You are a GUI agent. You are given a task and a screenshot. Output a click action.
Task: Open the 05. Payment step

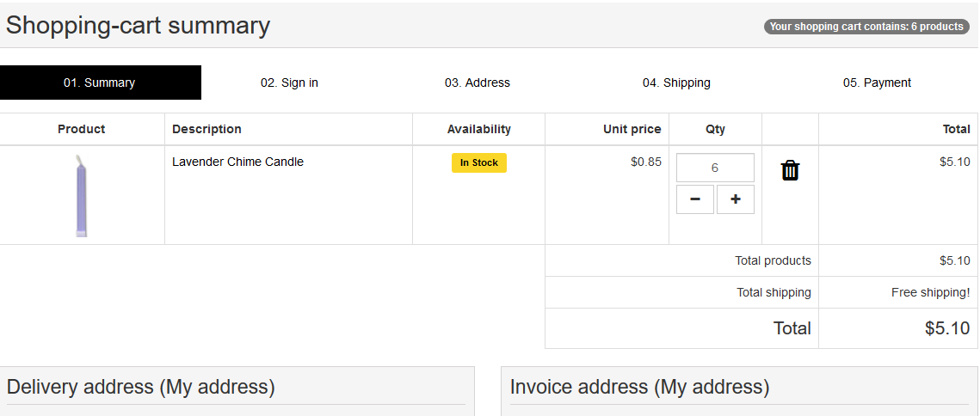click(877, 83)
